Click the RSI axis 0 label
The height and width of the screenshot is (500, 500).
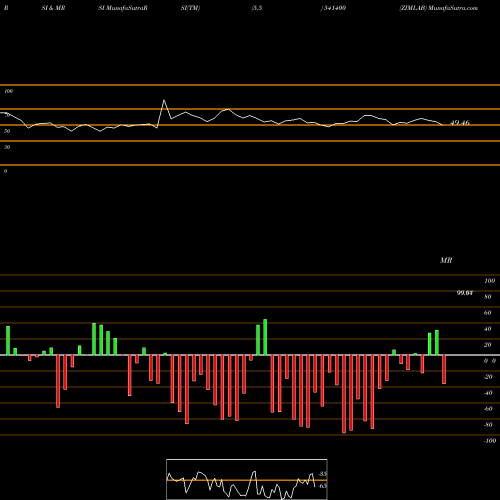pyautogui.click(x=5, y=171)
